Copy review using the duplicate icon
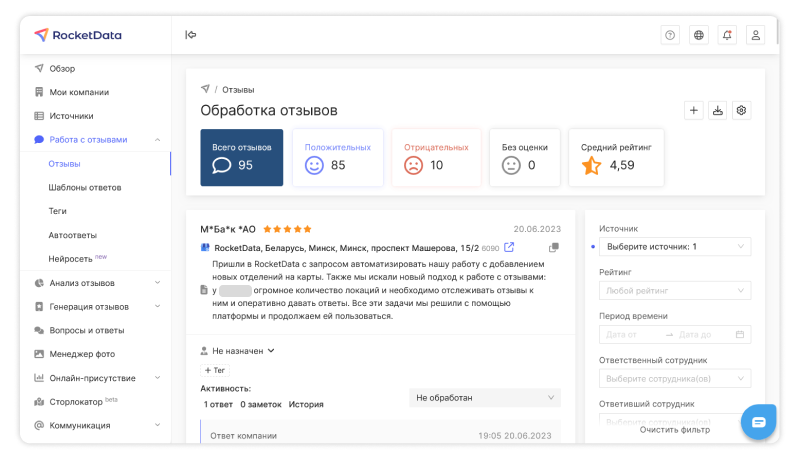The height and width of the screenshot is (460, 800). (554, 248)
